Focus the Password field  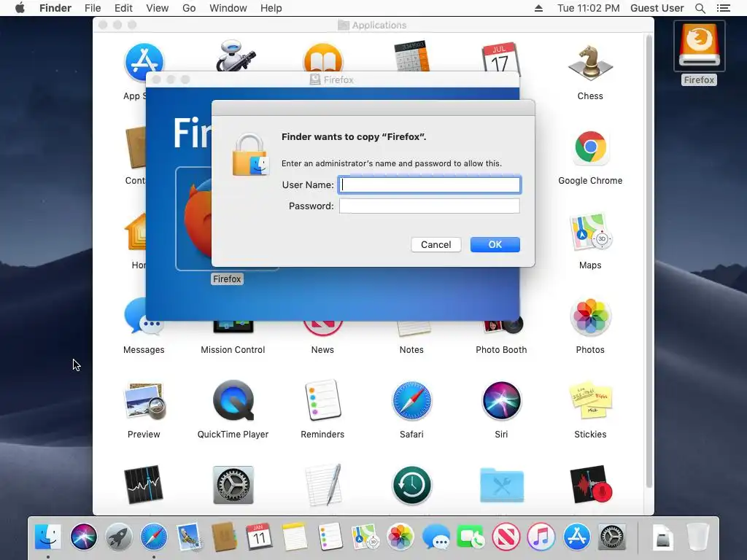(429, 206)
